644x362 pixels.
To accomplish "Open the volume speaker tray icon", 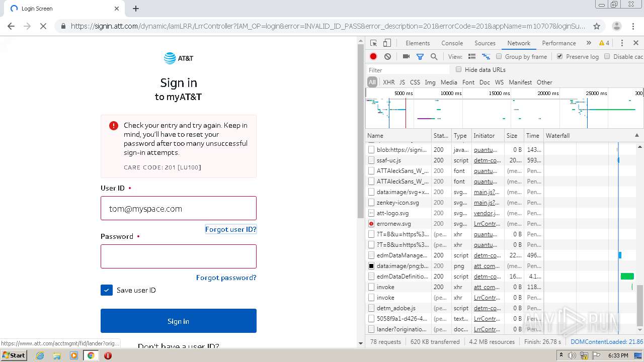I will [x=572, y=355].
